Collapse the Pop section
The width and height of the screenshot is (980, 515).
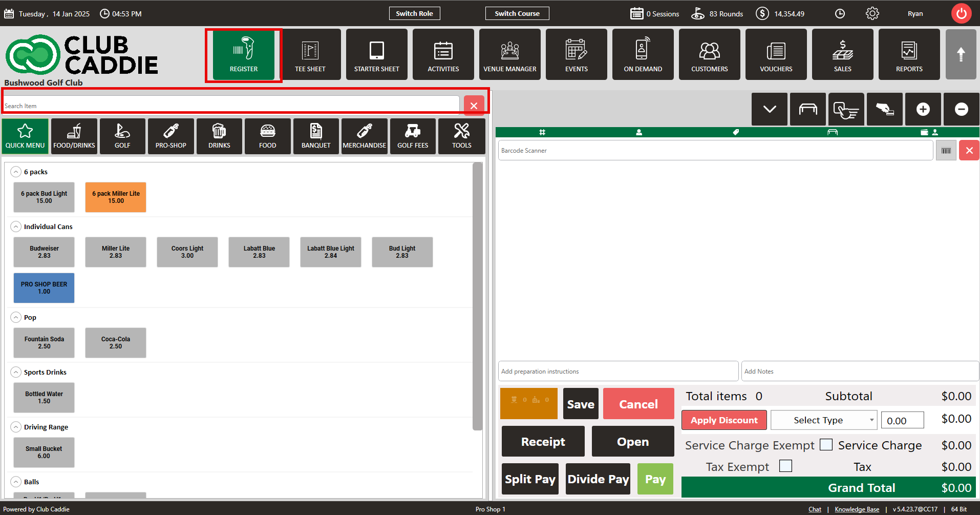tap(16, 317)
